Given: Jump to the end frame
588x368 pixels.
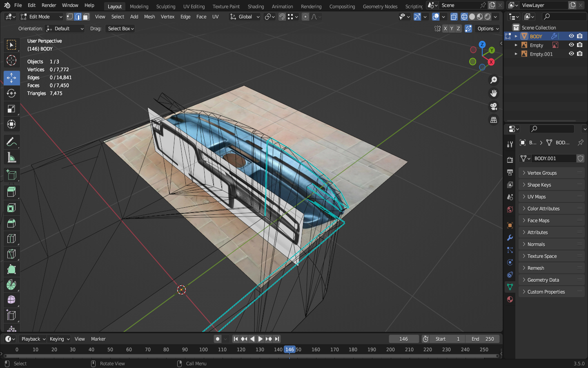Looking at the screenshot, I should click(x=277, y=339).
